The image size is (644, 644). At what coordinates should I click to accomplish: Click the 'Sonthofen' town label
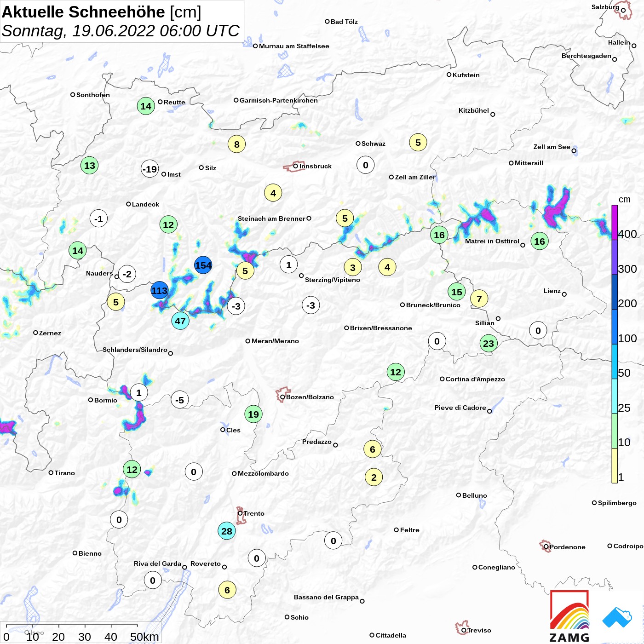tap(93, 95)
